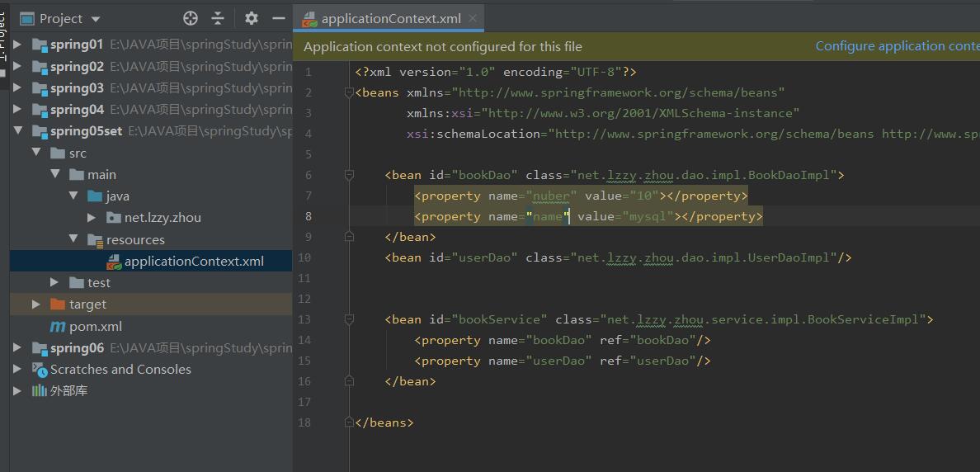Collapse the resources folder
980x472 pixels.
point(73,239)
